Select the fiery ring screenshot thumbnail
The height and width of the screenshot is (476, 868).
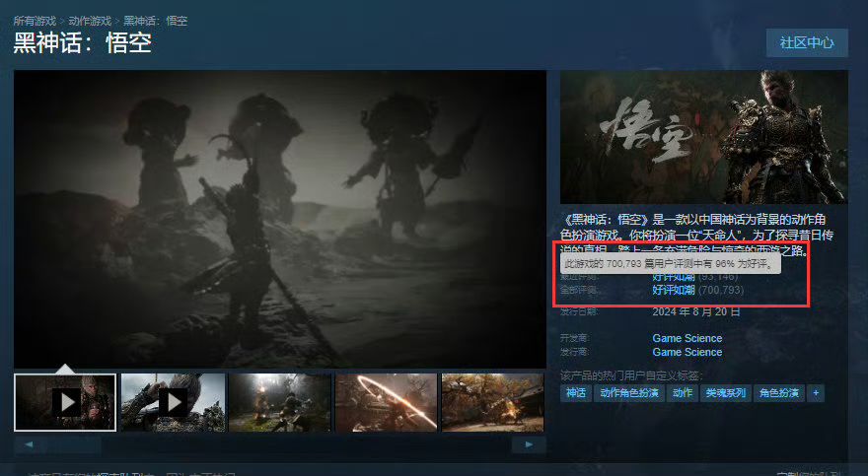tap(387, 402)
